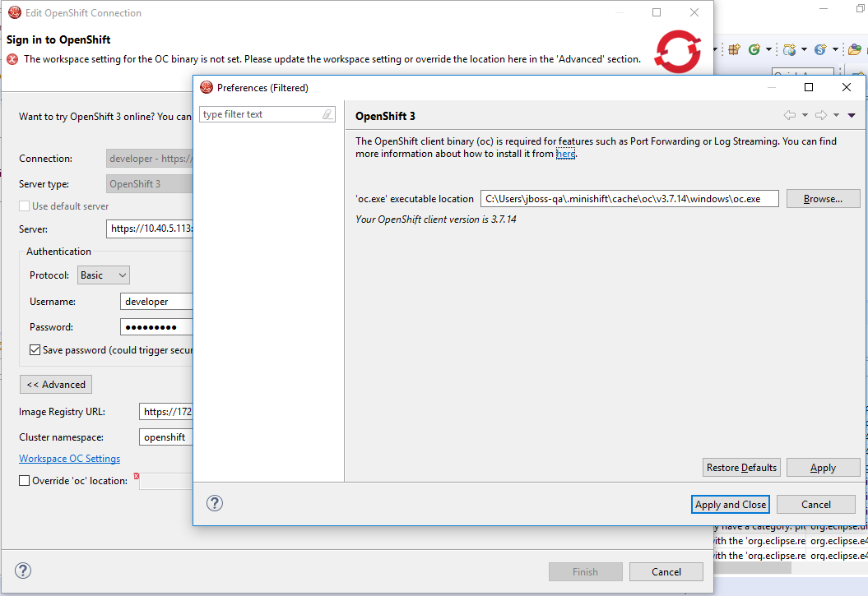Click the blue S New Servlet icon
Screen dimensions: 868x596
(x=820, y=50)
